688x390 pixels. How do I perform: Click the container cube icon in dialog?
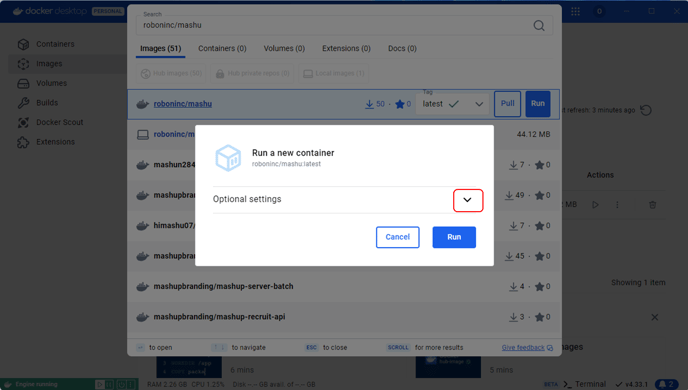pyautogui.click(x=228, y=158)
